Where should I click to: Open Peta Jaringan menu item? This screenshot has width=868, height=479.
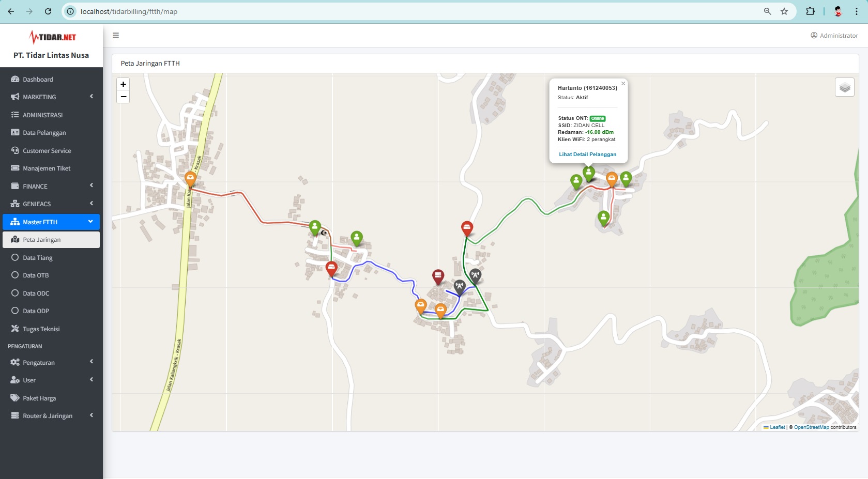tap(51, 239)
